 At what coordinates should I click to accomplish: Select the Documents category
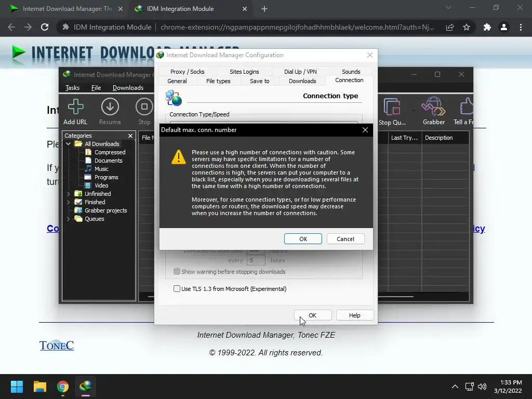[x=108, y=161]
